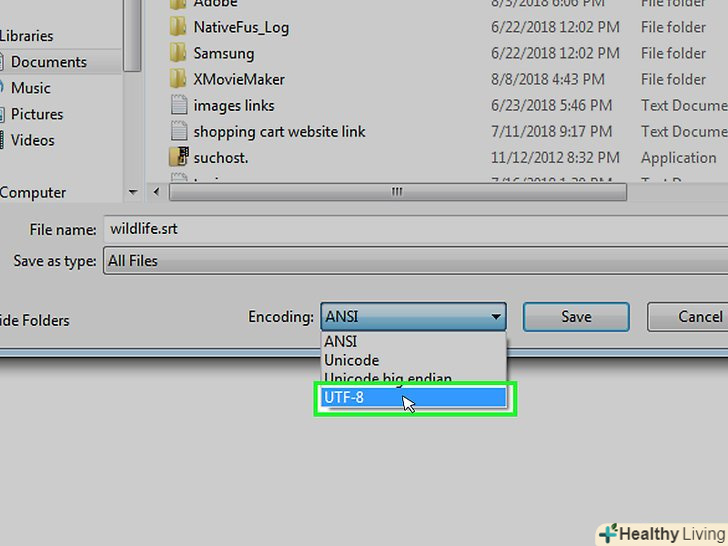
Task: Choose UTF-8 from the encoding list
Action: pyautogui.click(x=414, y=397)
